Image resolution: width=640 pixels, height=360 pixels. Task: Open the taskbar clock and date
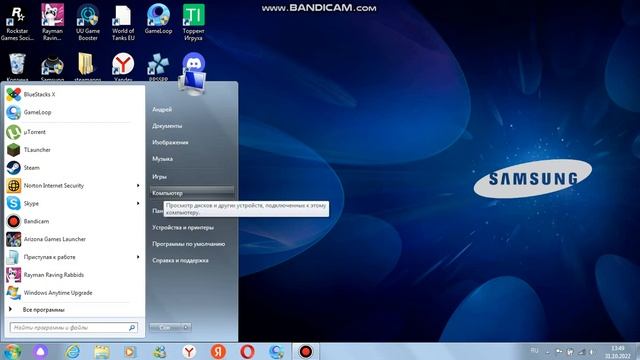618,352
